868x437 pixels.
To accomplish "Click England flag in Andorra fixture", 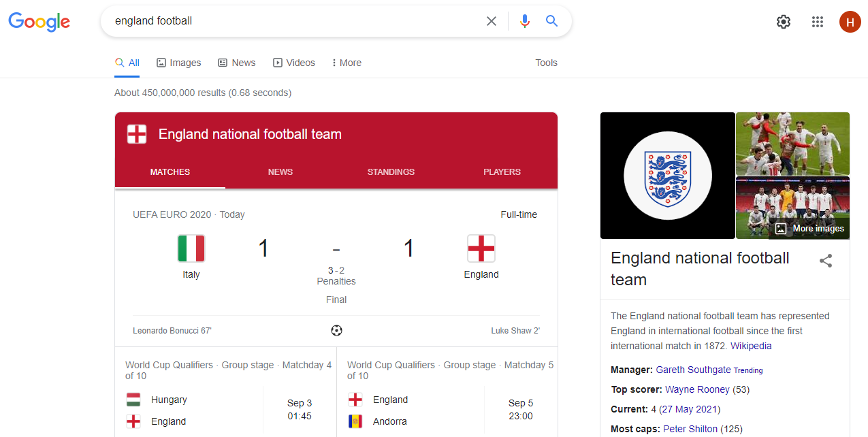I will [355, 400].
